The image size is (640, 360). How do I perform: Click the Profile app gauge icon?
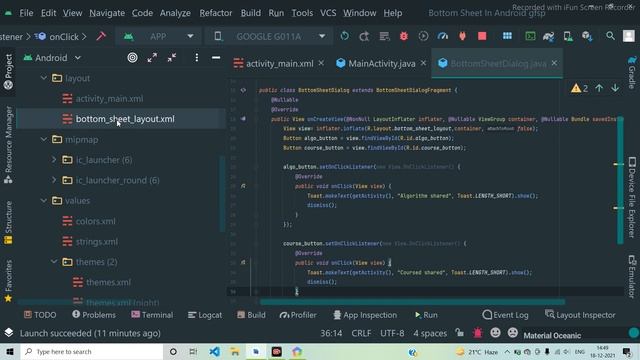443,36
